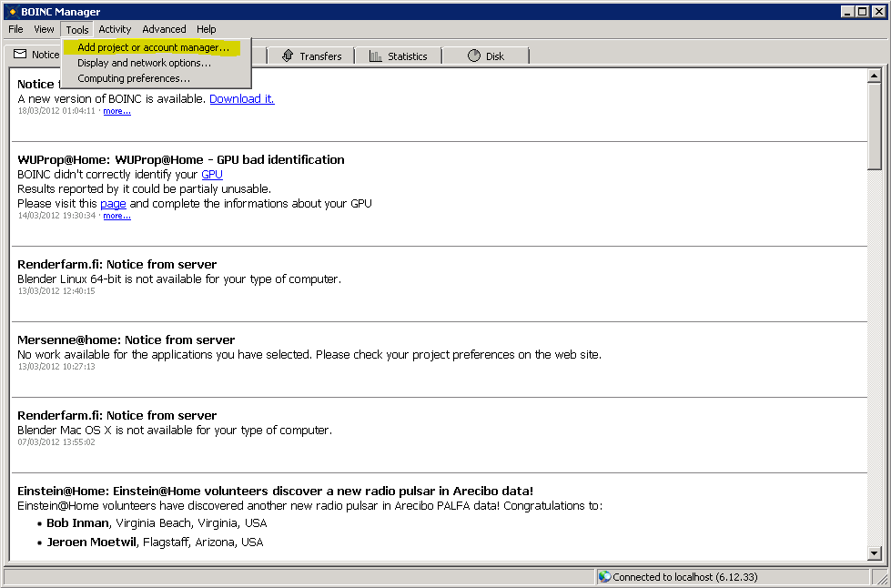Open the Statistics tab

tap(398, 56)
